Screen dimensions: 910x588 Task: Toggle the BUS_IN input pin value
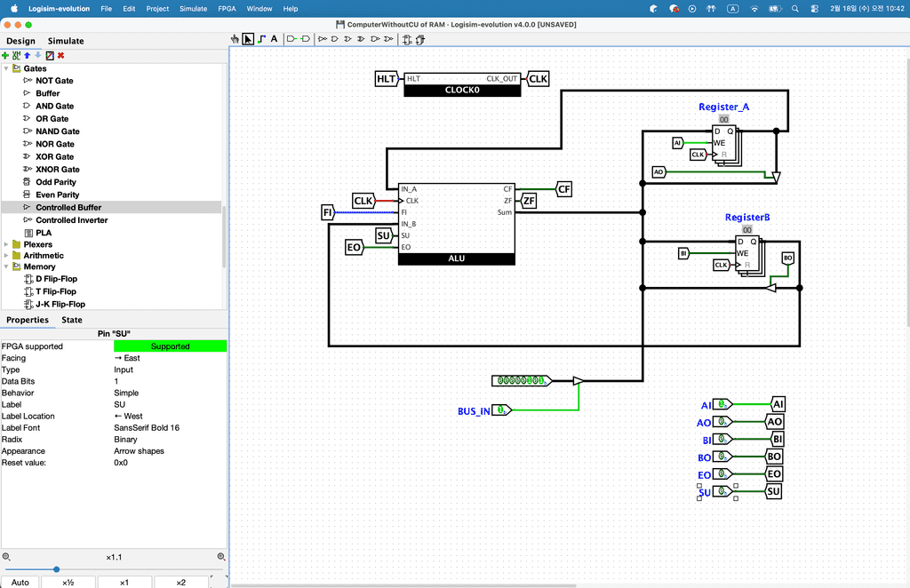[x=501, y=410]
